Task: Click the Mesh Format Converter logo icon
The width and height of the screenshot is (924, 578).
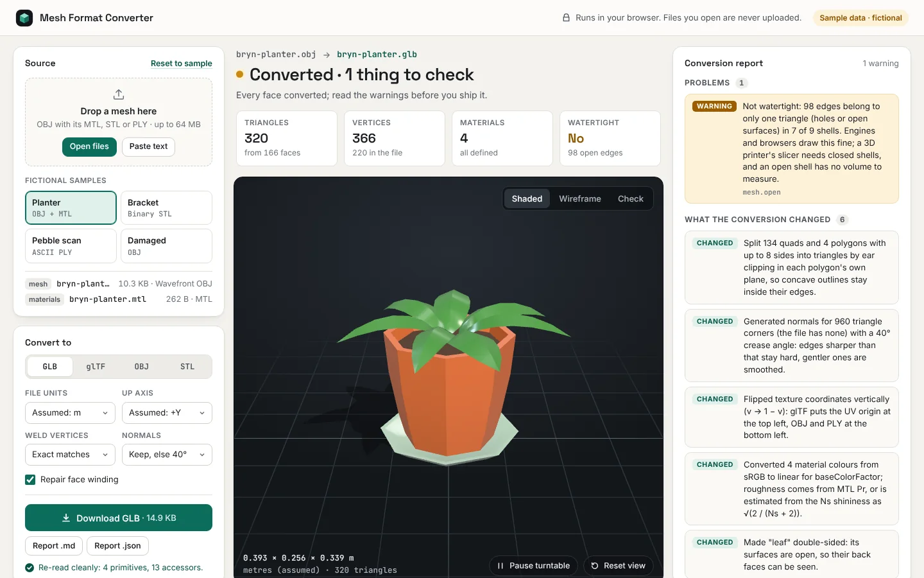Action: click(x=24, y=18)
